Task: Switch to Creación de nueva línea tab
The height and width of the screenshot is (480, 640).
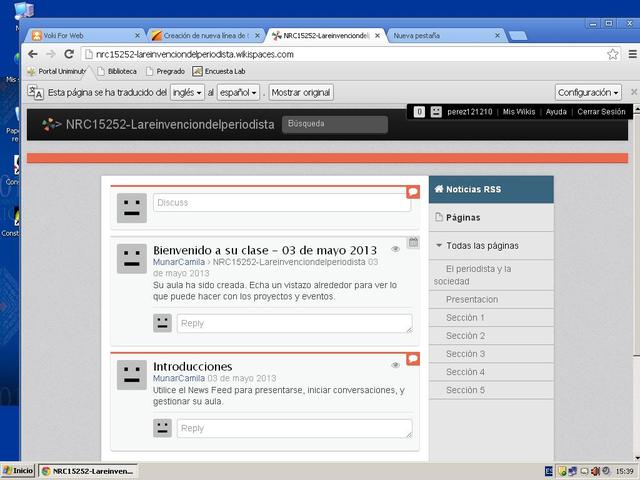Action: click(x=205, y=36)
